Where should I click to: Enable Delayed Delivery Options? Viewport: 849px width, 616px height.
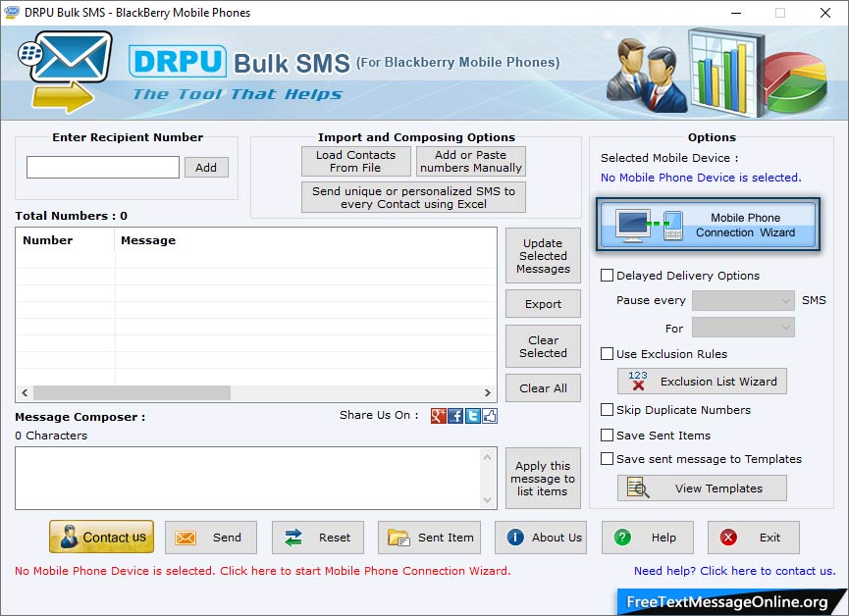607,275
